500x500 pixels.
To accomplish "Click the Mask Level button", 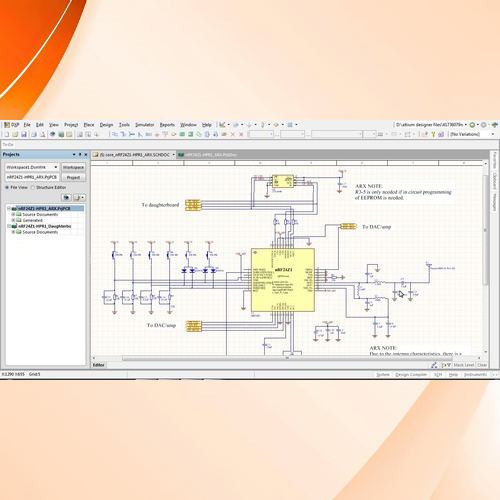I will tap(464, 365).
